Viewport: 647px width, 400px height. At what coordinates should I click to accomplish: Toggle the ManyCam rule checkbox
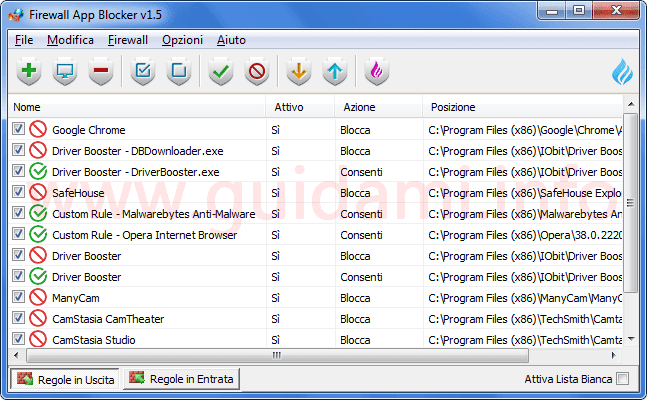coord(18,297)
